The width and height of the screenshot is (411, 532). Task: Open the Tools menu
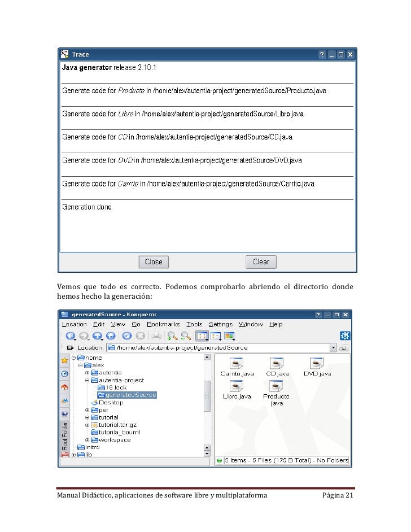tap(194, 324)
